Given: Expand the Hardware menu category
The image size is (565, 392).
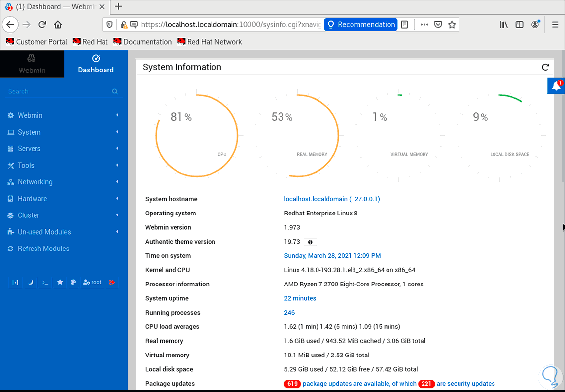Looking at the screenshot, I should pos(64,199).
